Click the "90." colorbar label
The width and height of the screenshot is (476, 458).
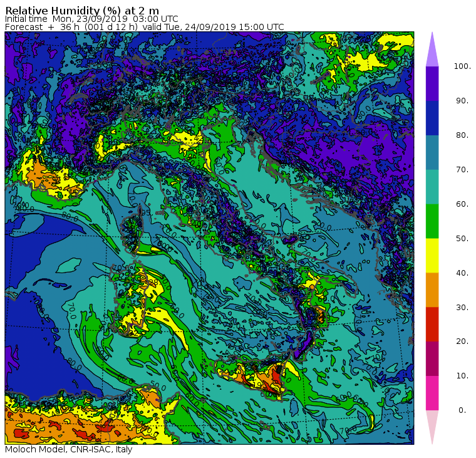462,101
